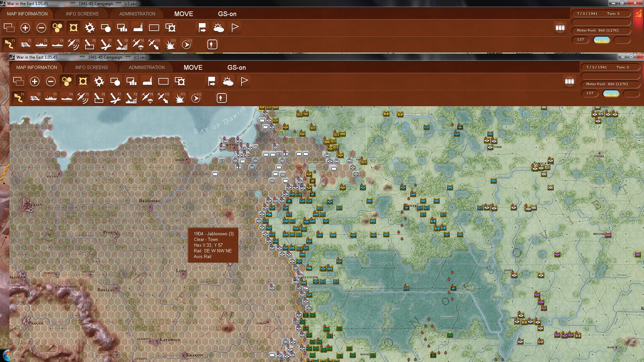Click the Lodz city label on the map
644x362 pixels.
181,271
